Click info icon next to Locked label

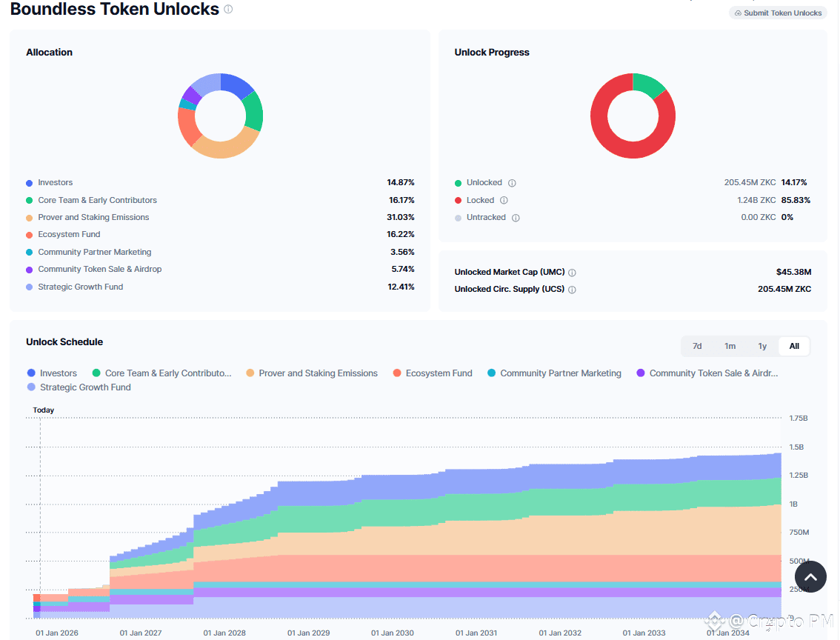(504, 200)
